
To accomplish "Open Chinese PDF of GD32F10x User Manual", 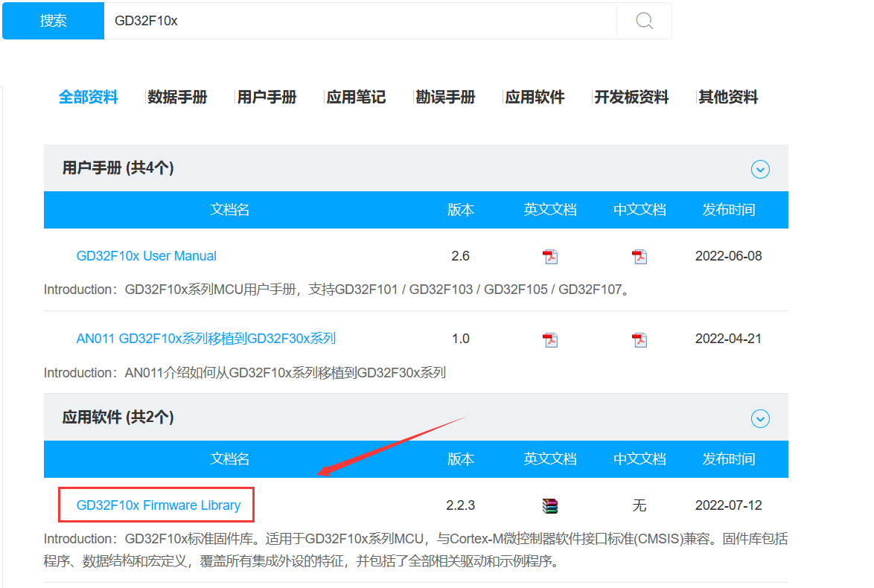I will click(x=639, y=256).
